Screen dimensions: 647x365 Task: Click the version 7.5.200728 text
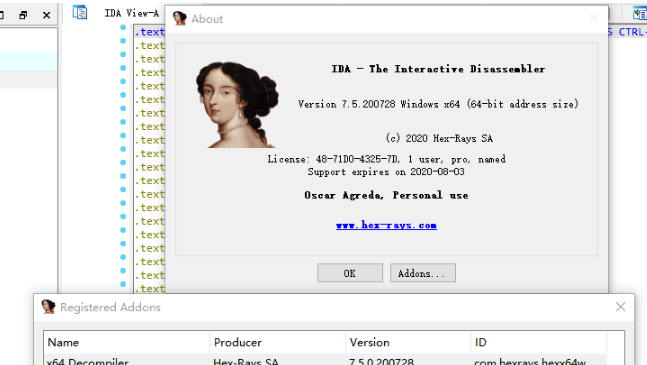[x=438, y=104]
